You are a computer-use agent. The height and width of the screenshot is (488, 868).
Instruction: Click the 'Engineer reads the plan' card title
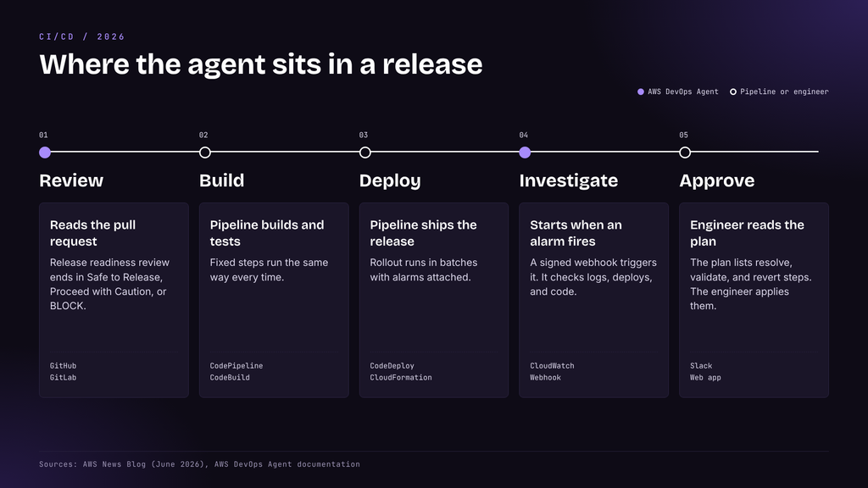(747, 233)
